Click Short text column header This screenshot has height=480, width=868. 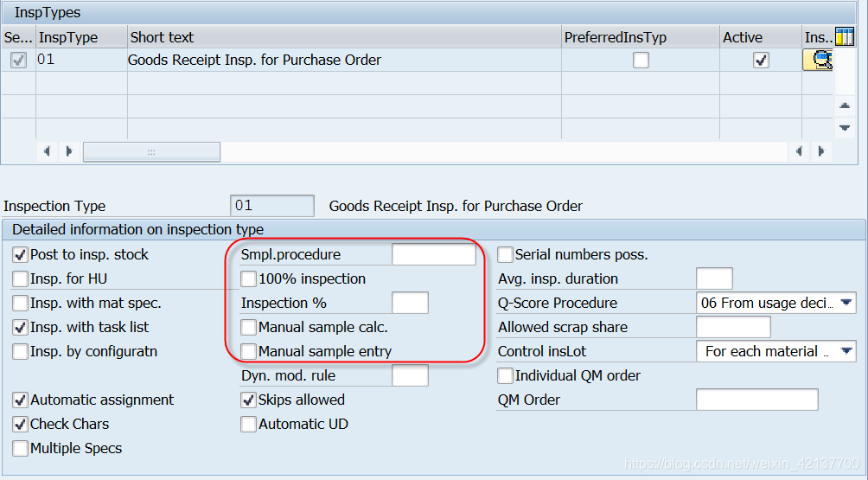[344, 37]
